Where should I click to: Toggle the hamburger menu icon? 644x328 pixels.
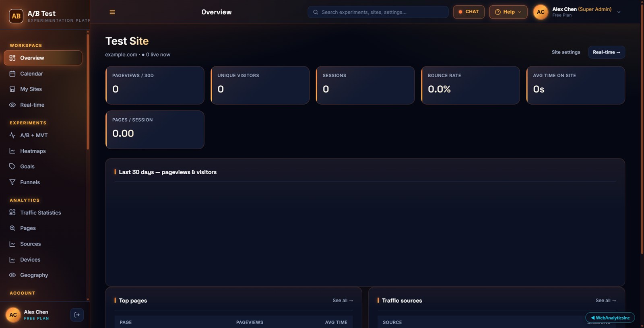coord(112,12)
